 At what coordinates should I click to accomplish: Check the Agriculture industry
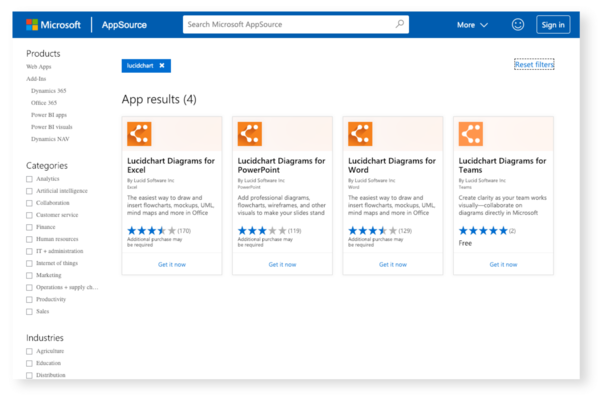(29, 351)
